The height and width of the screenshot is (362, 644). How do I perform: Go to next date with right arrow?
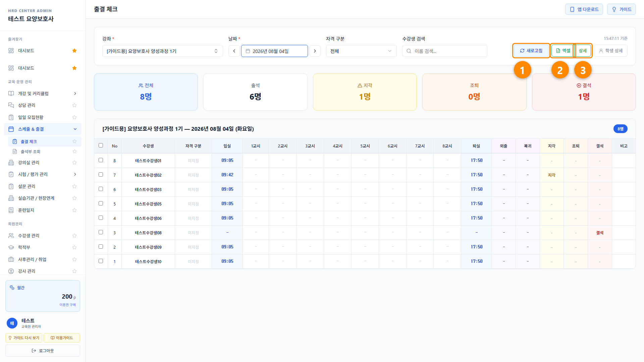315,51
